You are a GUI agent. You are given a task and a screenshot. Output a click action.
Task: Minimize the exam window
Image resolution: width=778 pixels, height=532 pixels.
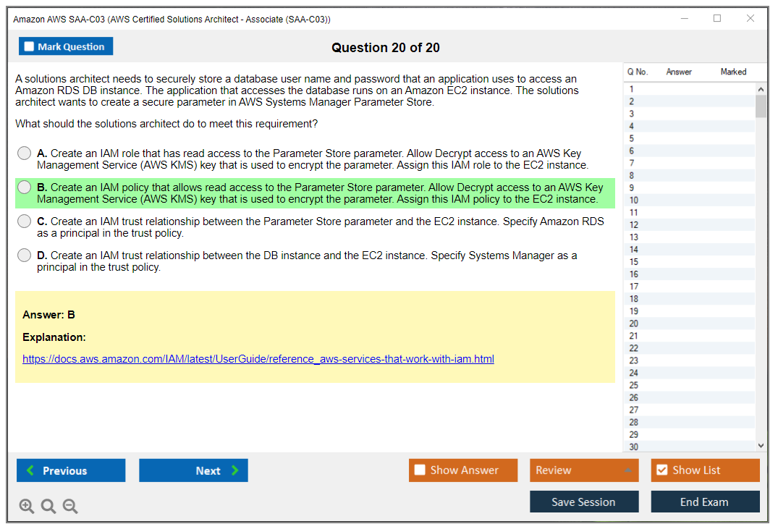tap(684, 19)
